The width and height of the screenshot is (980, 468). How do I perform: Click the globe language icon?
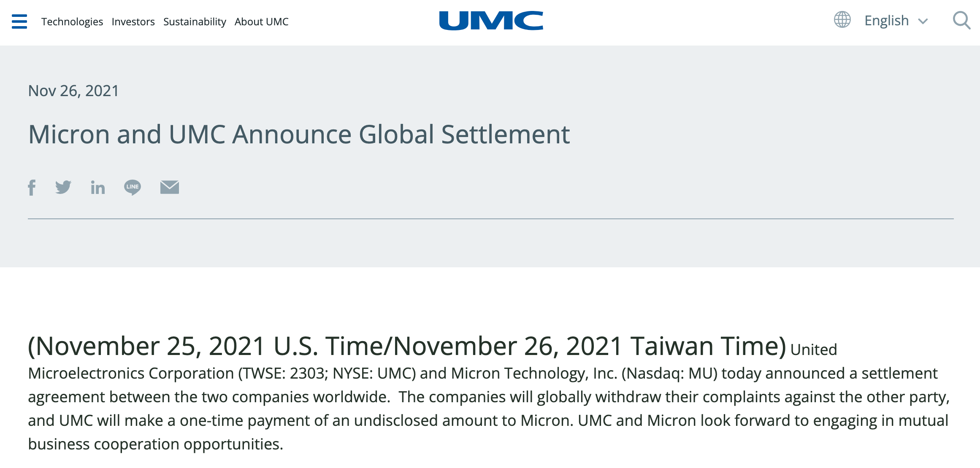pos(842,20)
